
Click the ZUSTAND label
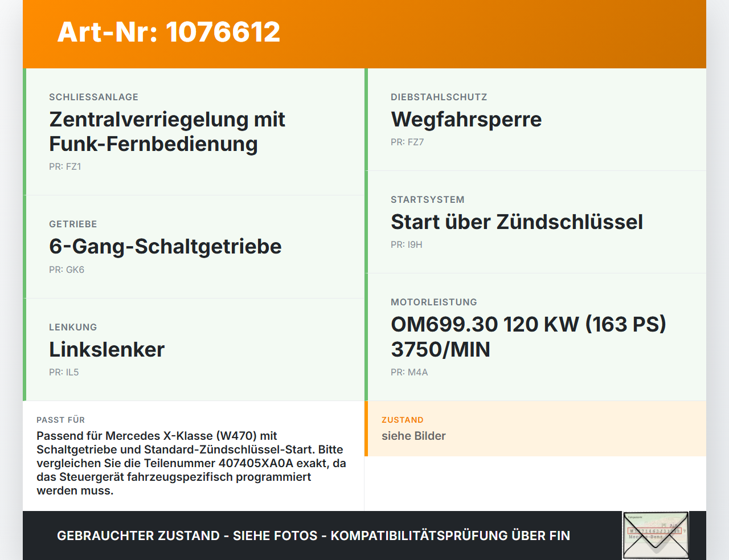click(x=403, y=420)
